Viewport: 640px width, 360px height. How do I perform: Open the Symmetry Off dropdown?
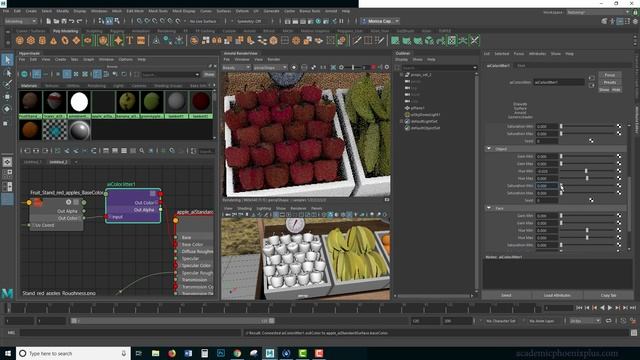(249, 21)
